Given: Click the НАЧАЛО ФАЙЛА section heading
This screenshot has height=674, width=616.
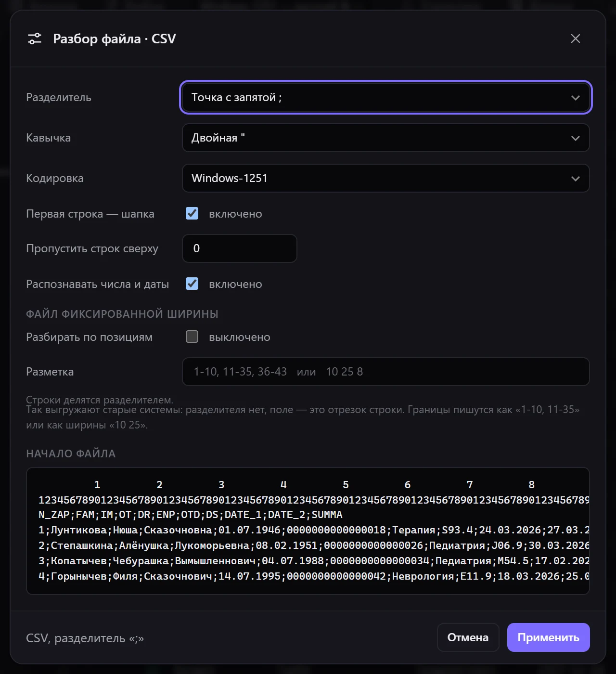Looking at the screenshot, I should [71, 454].
